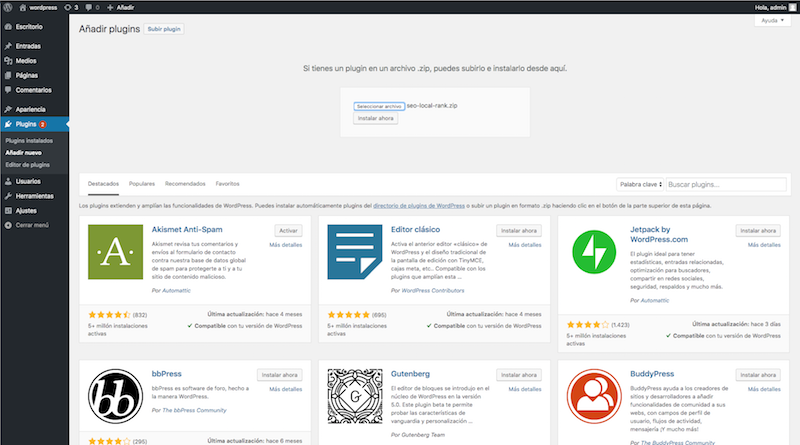Click the BuddyPress plugin logo
The image size is (800, 445).
(x=594, y=397)
